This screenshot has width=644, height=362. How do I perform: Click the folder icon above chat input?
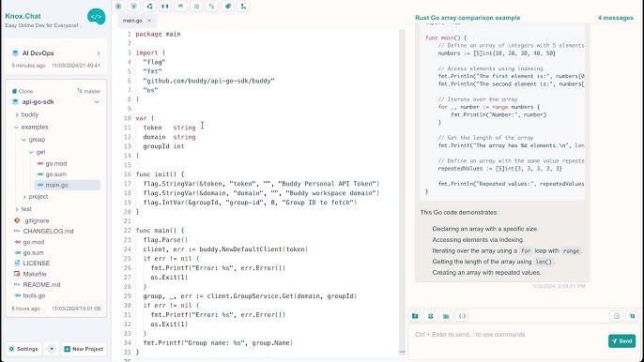click(446, 316)
